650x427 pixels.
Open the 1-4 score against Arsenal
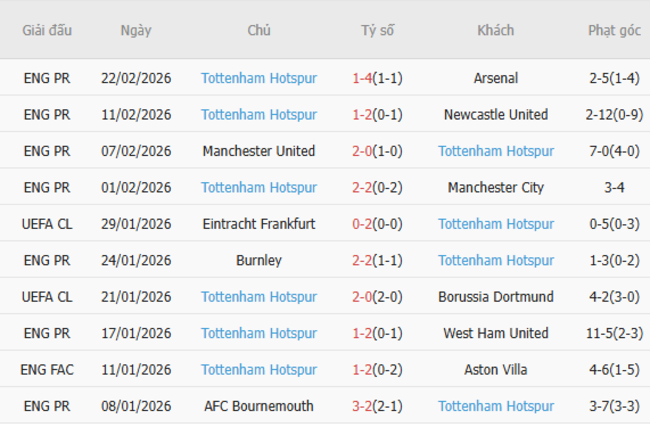pyautogui.click(x=363, y=78)
